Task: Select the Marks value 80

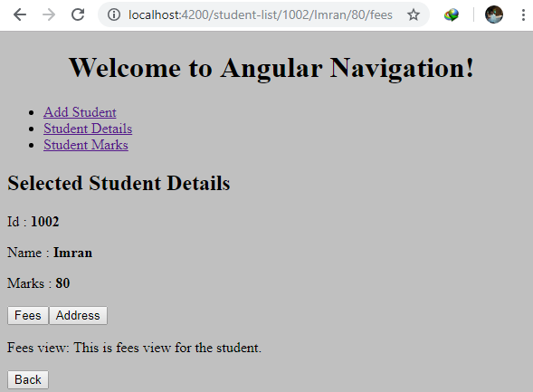Action: 62,283
